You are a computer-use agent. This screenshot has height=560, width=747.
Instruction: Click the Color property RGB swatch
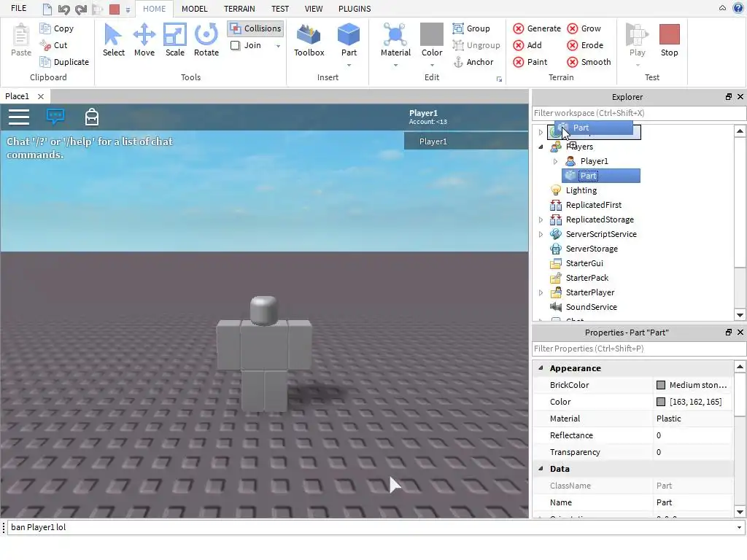pyautogui.click(x=661, y=402)
